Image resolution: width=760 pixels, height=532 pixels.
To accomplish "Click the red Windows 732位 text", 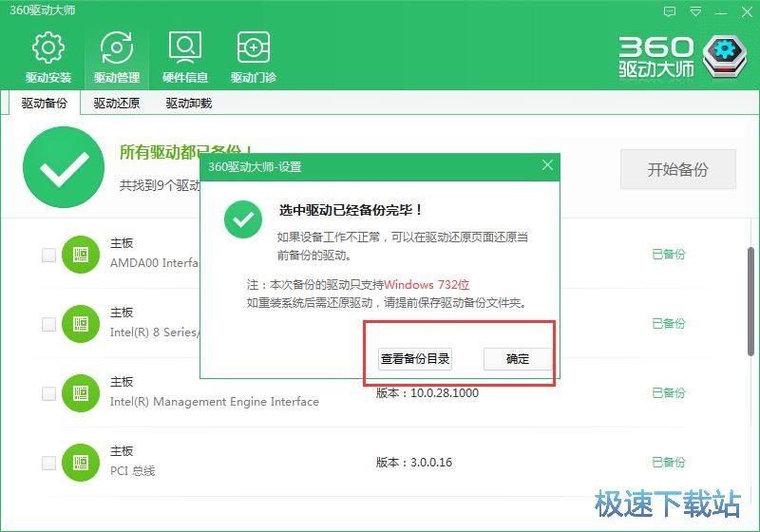I will [427, 284].
